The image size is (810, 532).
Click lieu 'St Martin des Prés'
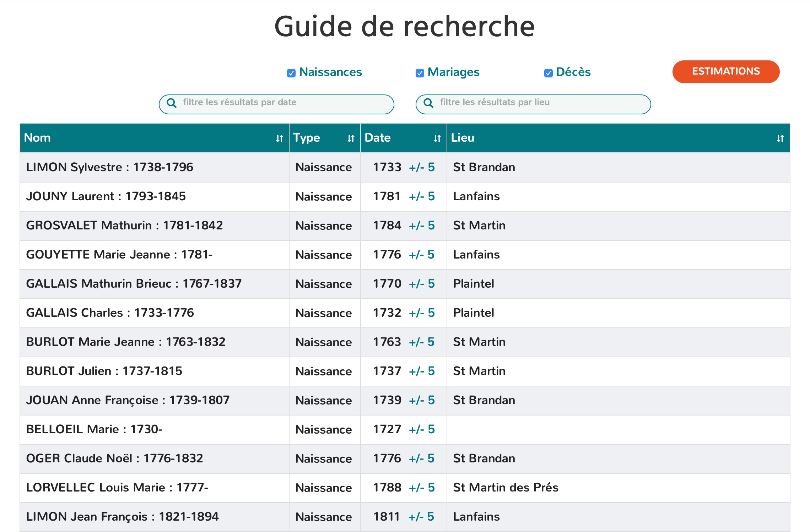click(506, 488)
